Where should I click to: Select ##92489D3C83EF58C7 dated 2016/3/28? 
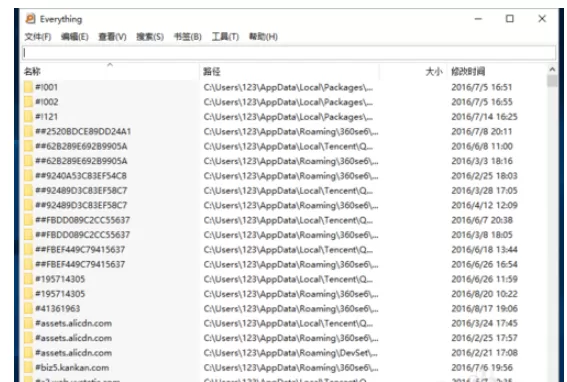click(x=81, y=191)
